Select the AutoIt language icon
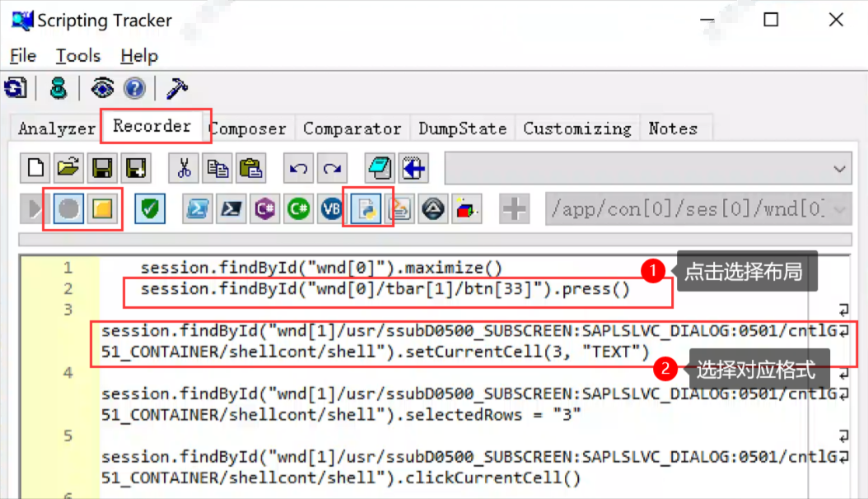868x499 pixels. click(x=433, y=209)
